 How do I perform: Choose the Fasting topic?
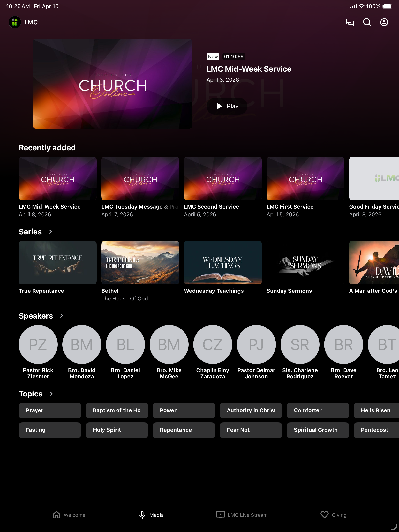[50, 430]
